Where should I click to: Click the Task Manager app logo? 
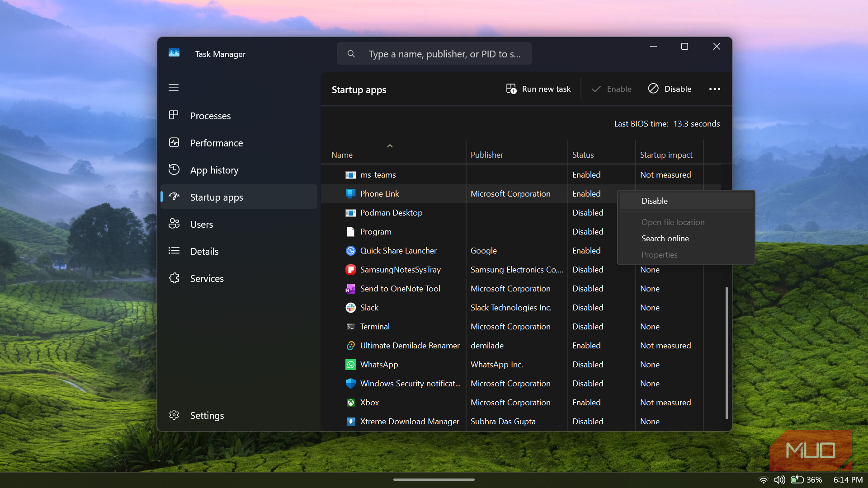click(x=174, y=53)
